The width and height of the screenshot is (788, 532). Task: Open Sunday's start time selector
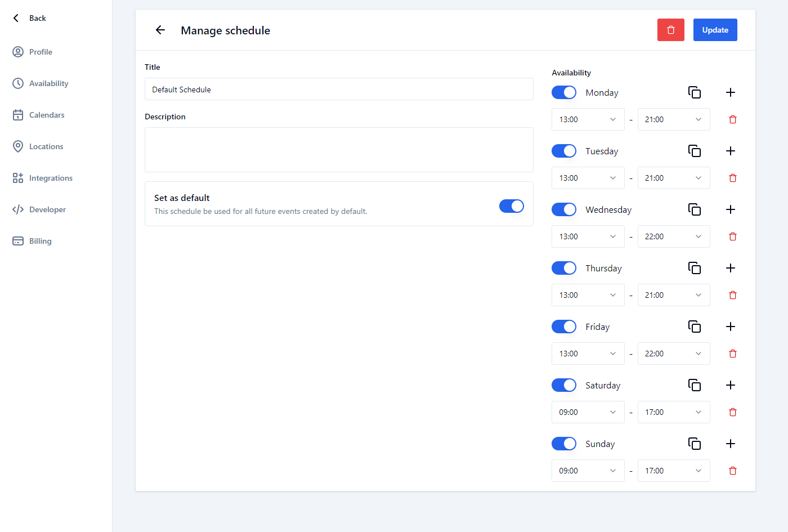coord(588,470)
